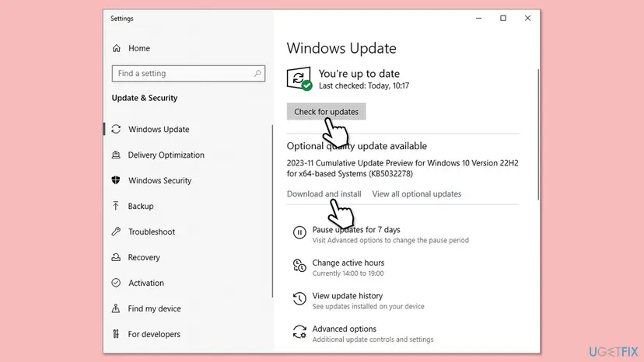Click the For developers tools icon

tap(116, 334)
